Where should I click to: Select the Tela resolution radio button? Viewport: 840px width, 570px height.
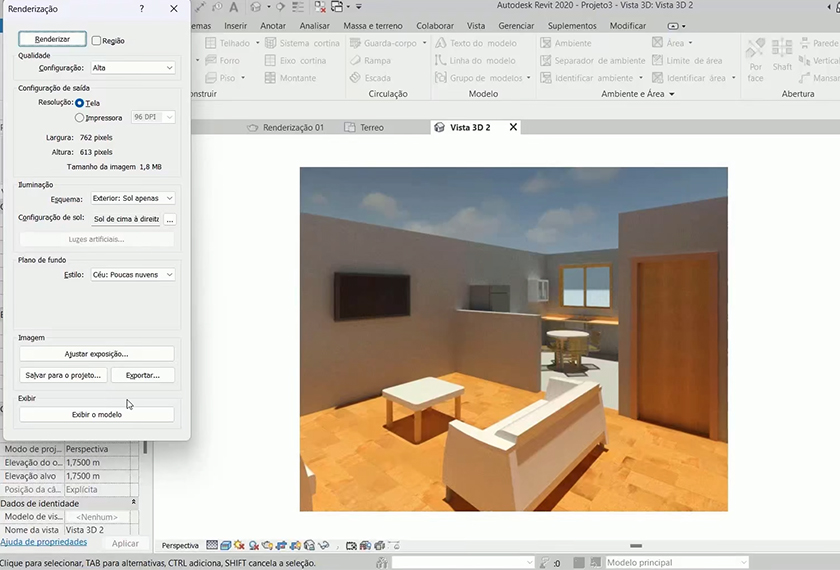pos(80,103)
